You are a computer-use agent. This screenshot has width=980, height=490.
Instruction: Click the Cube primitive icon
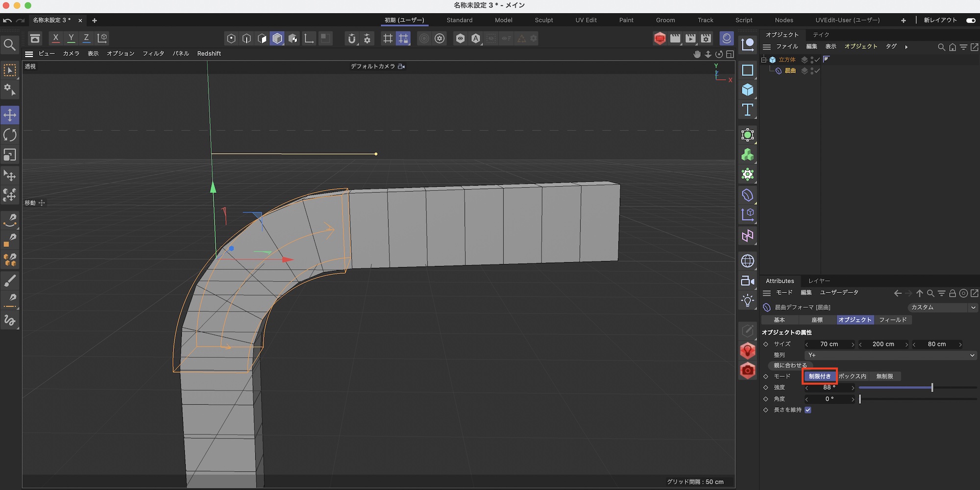[747, 90]
